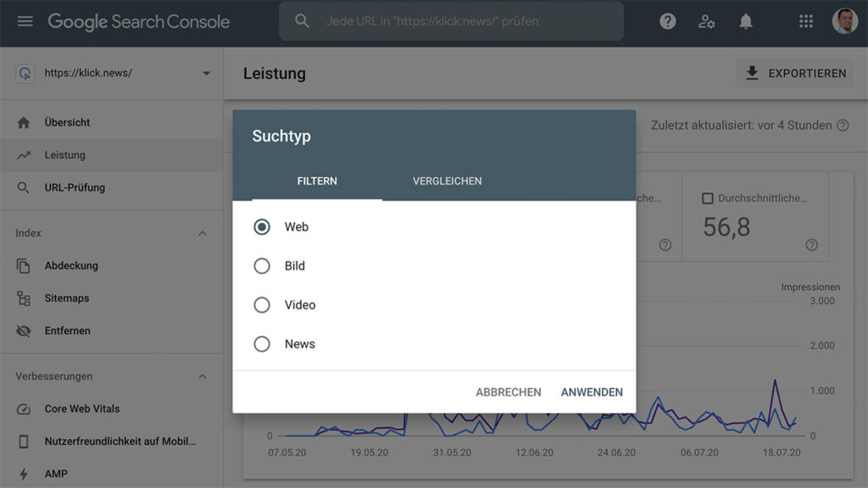The height and width of the screenshot is (488, 868).
Task: Switch to the Vergleichen tab
Action: pyautogui.click(x=447, y=181)
